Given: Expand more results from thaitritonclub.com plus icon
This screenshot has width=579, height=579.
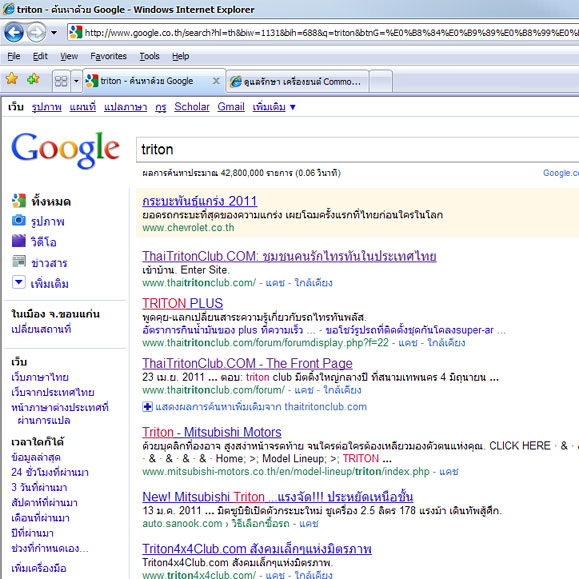Looking at the screenshot, I should [147, 407].
